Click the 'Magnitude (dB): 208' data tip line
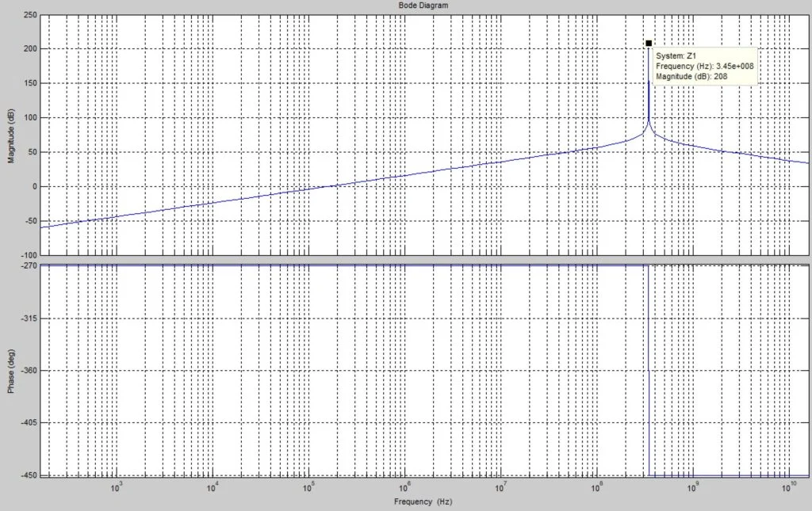 pos(691,76)
